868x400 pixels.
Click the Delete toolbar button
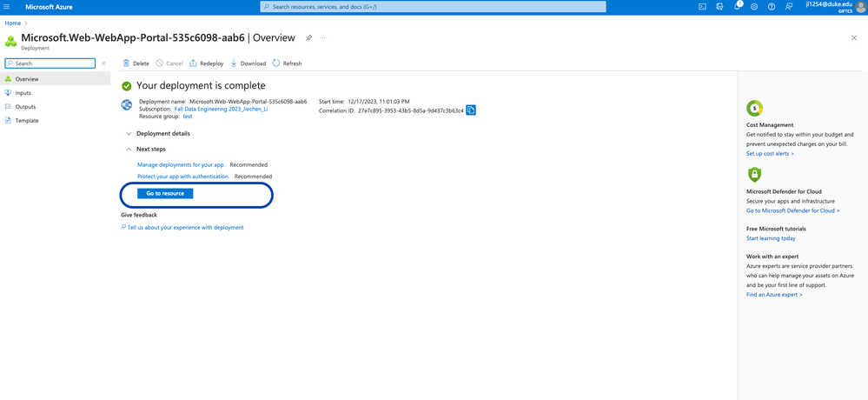click(136, 63)
